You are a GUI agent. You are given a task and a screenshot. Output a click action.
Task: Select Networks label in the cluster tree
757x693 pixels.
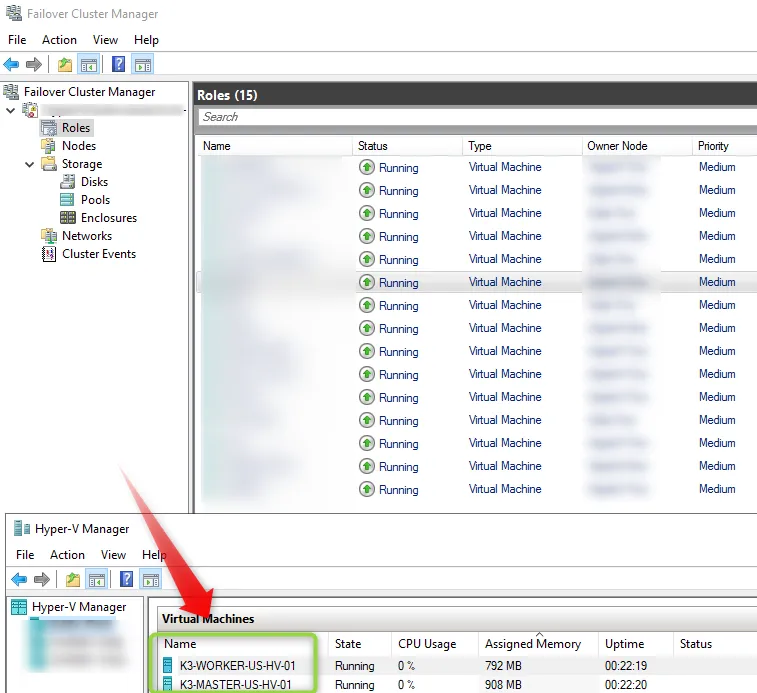coord(87,236)
